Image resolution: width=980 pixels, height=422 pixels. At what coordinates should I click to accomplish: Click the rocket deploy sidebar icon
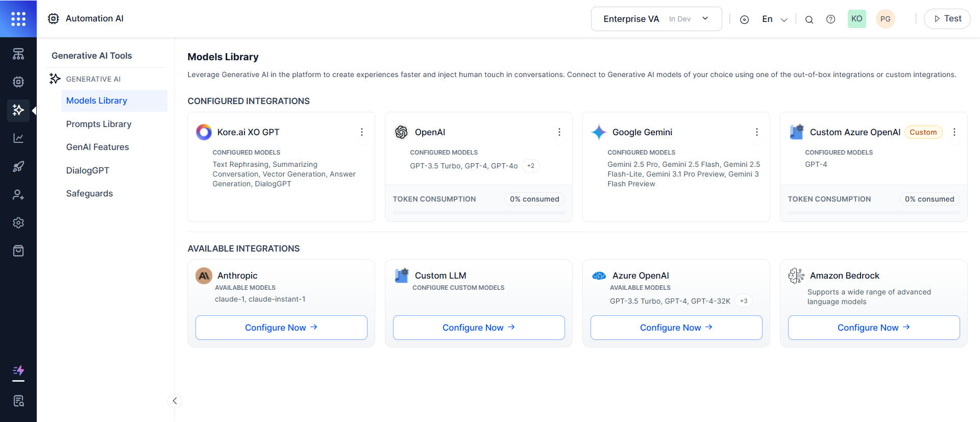pyautogui.click(x=18, y=166)
